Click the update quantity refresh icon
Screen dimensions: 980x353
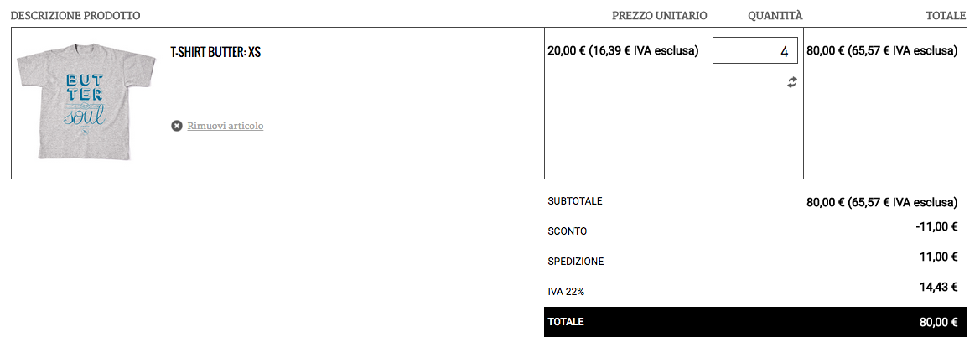pyautogui.click(x=791, y=82)
